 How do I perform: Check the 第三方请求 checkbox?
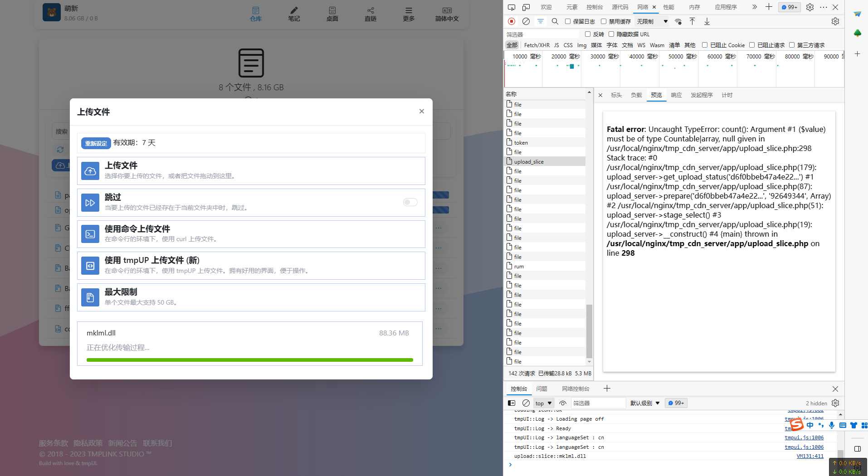792,45
